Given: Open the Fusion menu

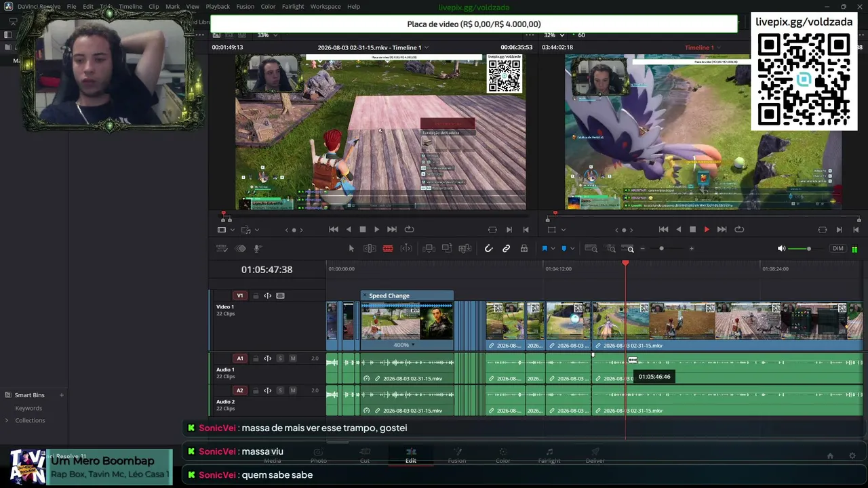Looking at the screenshot, I should tap(245, 7).
